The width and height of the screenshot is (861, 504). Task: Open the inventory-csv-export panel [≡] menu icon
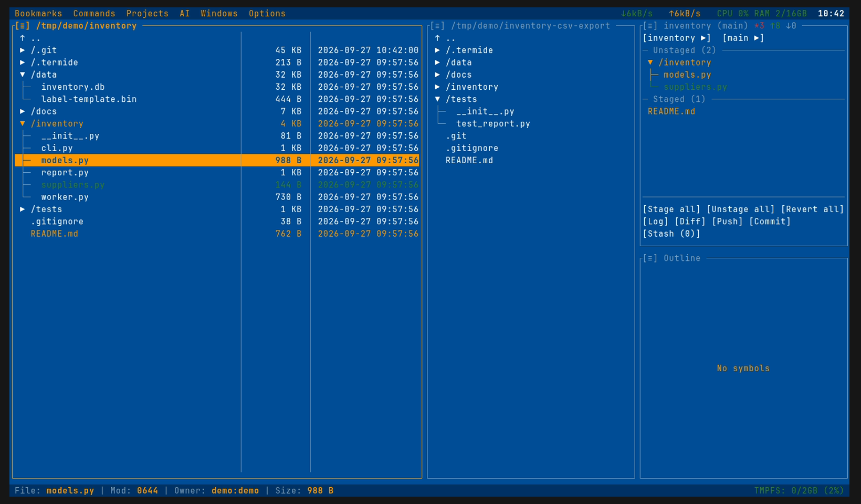coord(437,26)
